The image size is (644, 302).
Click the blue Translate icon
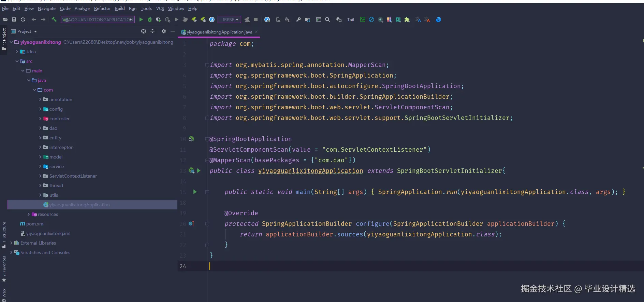point(418,20)
